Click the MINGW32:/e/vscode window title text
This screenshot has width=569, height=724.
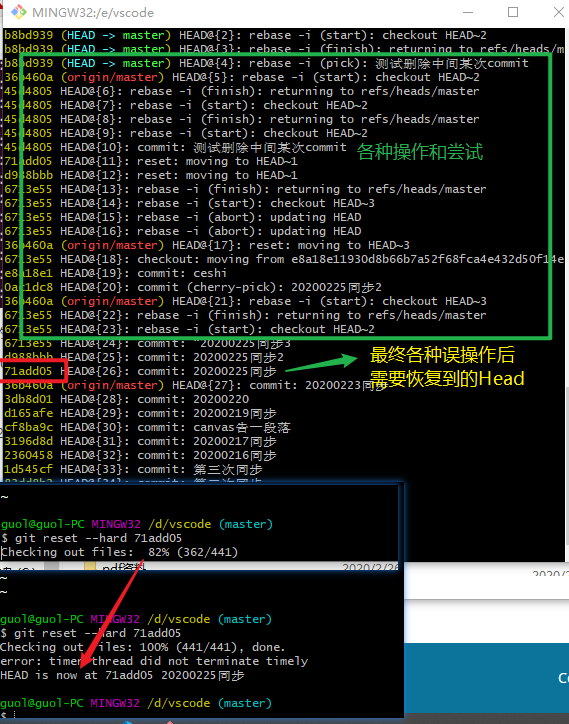(x=93, y=12)
